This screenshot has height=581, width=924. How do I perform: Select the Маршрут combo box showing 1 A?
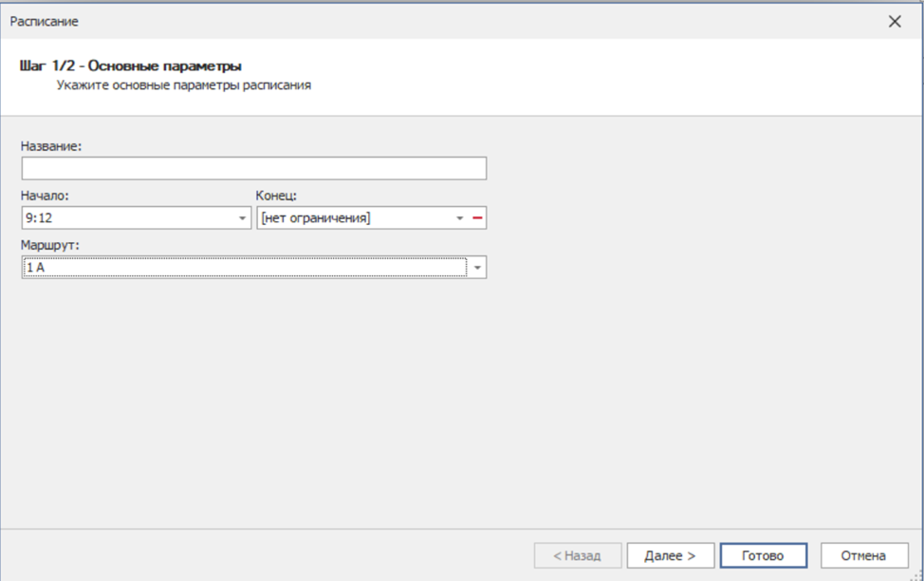(x=245, y=269)
